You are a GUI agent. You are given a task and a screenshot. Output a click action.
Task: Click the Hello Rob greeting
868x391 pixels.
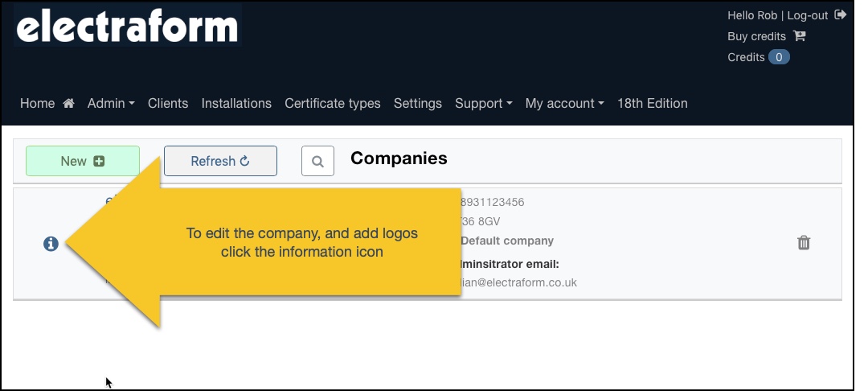pyautogui.click(x=751, y=15)
